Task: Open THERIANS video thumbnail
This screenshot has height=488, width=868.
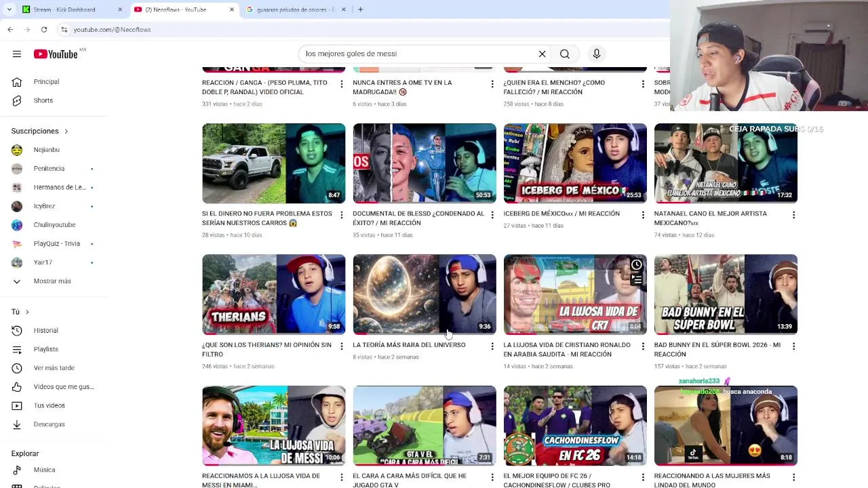Action: 273,295
